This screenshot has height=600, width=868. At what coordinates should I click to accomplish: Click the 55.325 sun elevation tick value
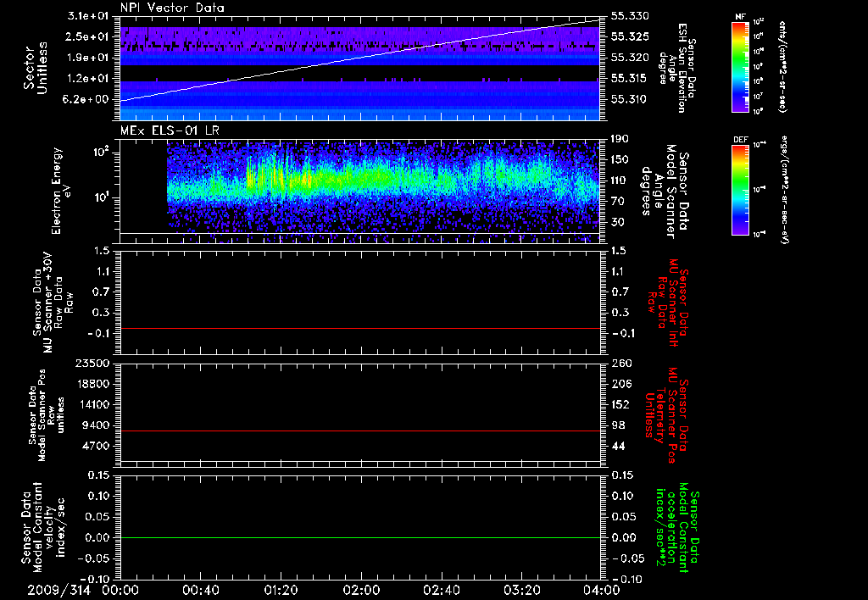pyautogui.click(x=630, y=36)
